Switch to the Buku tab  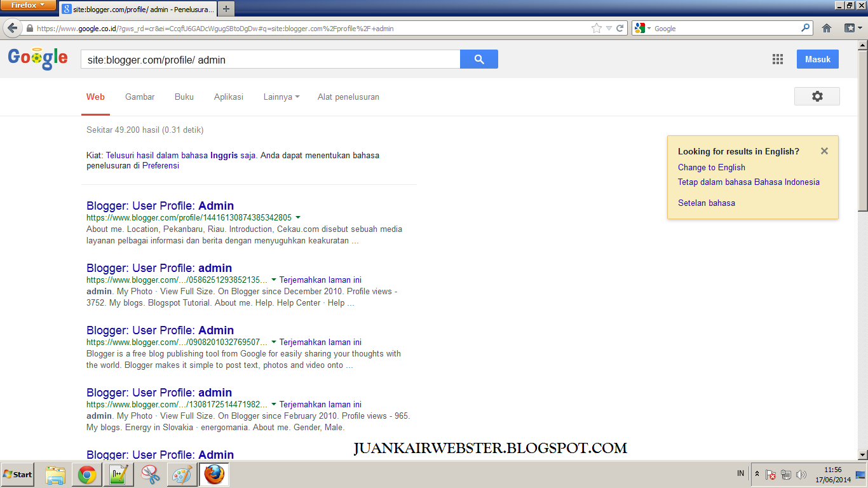pos(184,97)
